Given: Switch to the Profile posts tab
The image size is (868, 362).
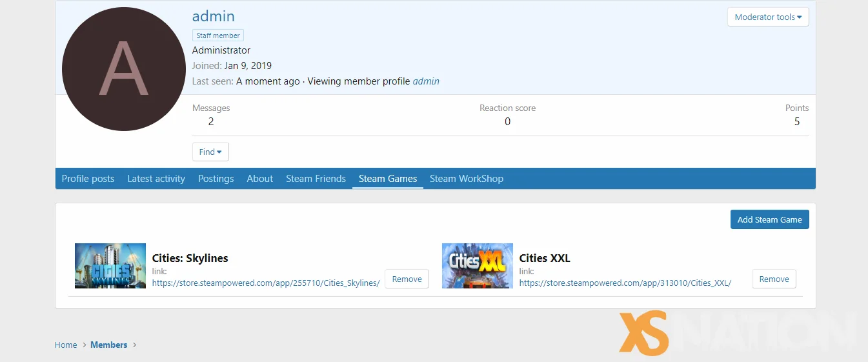Looking at the screenshot, I should click(x=88, y=179).
